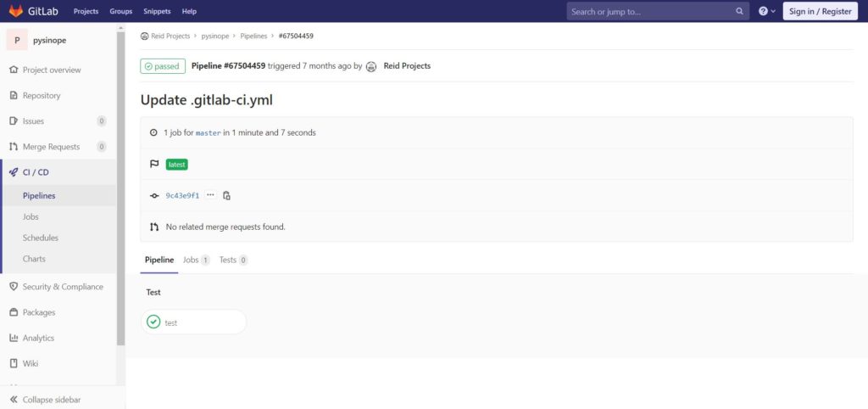The width and height of the screenshot is (868, 409).
Task: Click the Packages sidebar icon
Action: point(14,312)
